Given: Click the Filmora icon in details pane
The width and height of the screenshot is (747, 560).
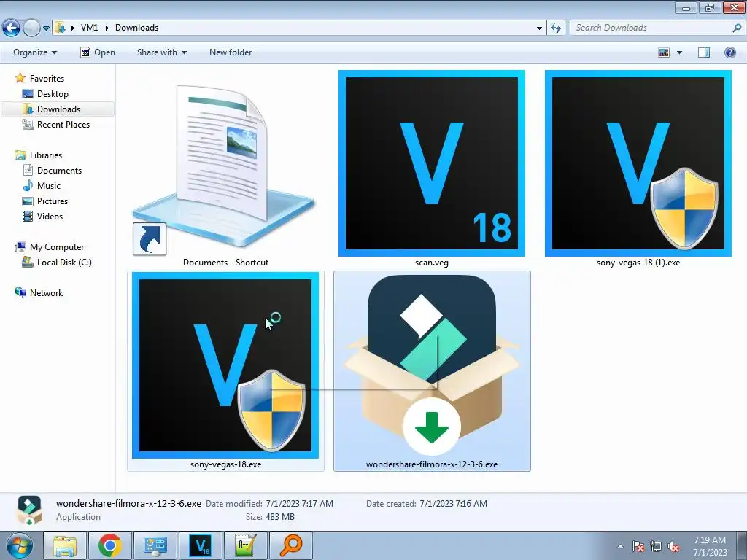Looking at the screenshot, I should pyautogui.click(x=29, y=510).
